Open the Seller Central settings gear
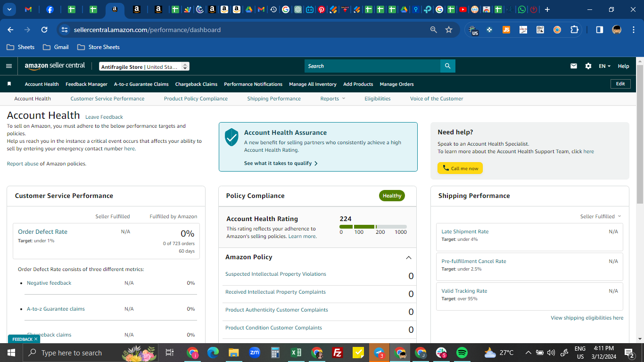Screen dimensions: 644x362 588,66
